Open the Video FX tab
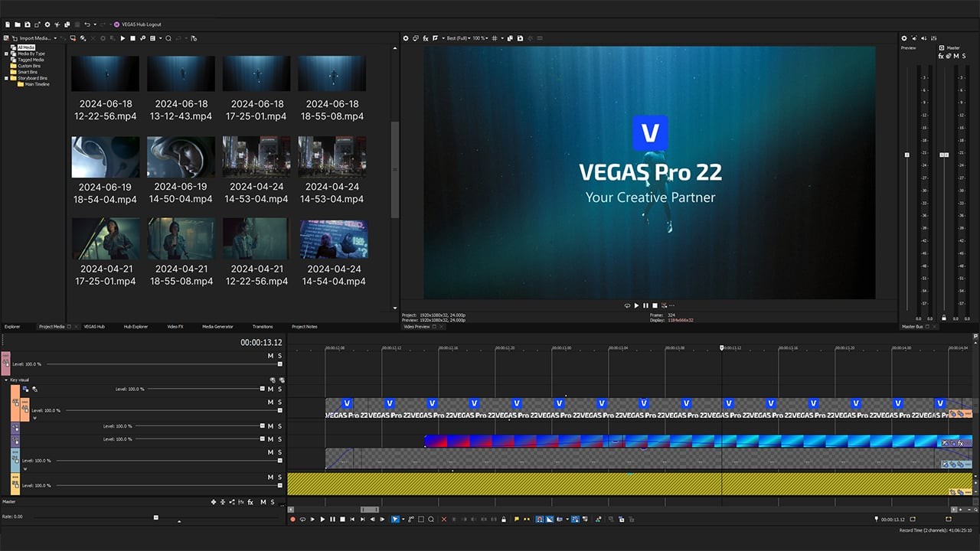This screenshot has height=551, width=980. tap(175, 327)
